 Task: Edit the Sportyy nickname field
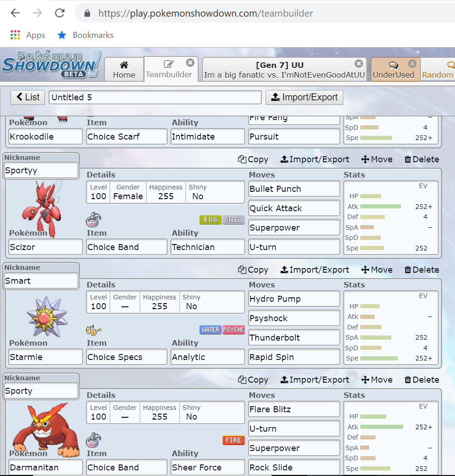[x=41, y=171]
